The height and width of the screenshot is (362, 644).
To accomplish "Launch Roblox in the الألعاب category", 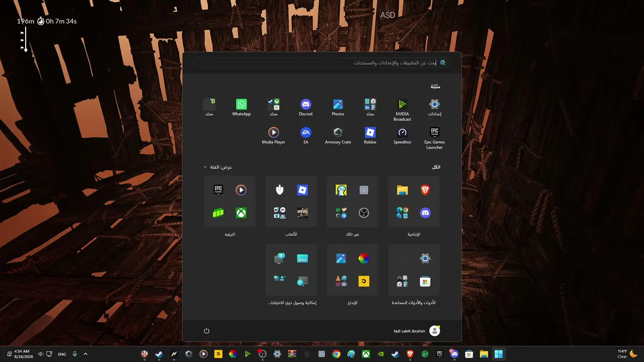I will (302, 190).
